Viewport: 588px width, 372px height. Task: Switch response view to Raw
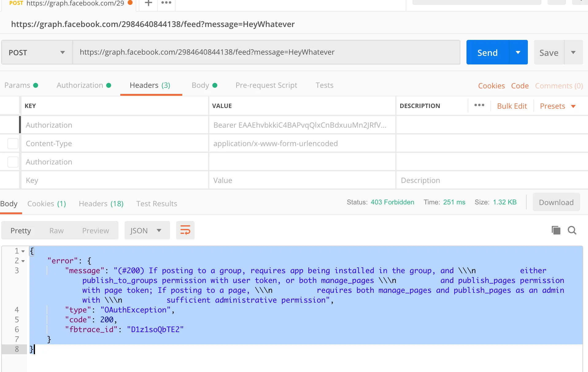pos(56,231)
